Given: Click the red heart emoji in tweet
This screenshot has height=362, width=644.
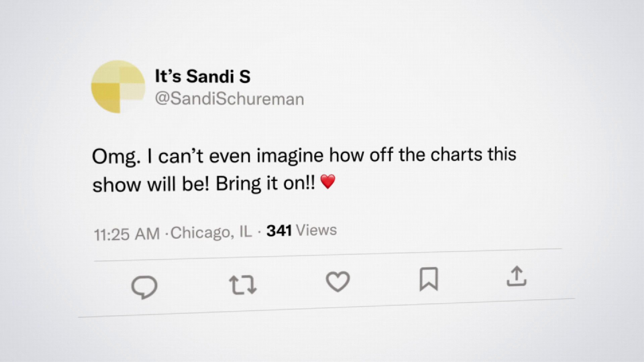Looking at the screenshot, I should (x=328, y=182).
